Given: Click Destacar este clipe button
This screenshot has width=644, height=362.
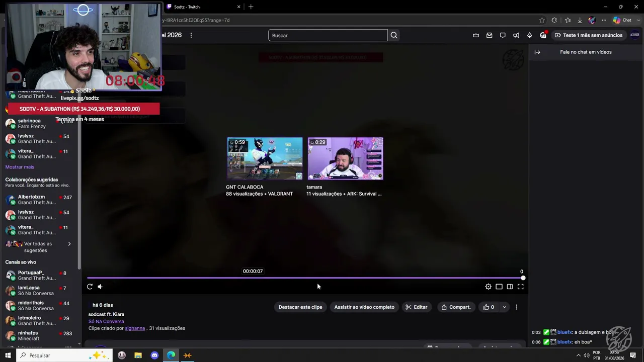Looking at the screenshot, I should point(300,307).
